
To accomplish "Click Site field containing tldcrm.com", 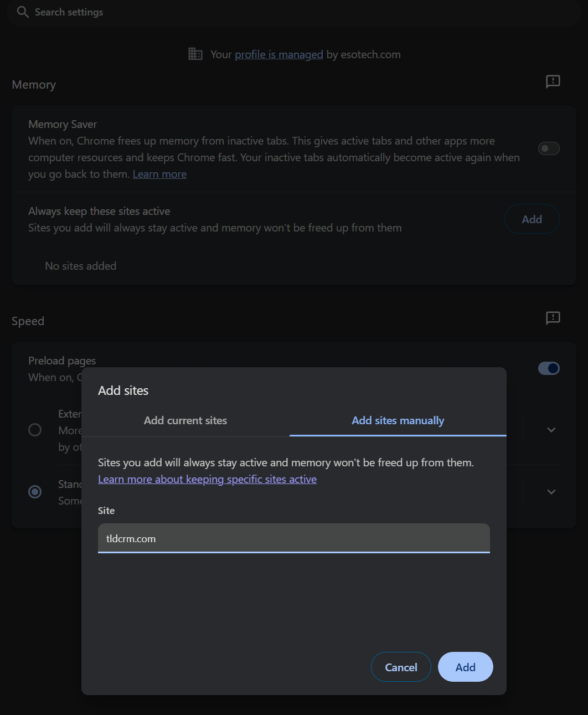I will click(x=294, y=538).
